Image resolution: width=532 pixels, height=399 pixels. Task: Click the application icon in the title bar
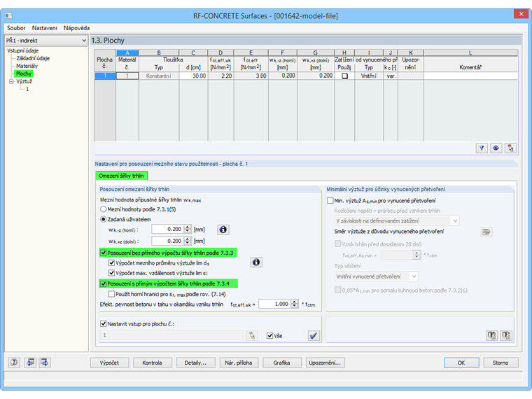[x=9, y=15]
